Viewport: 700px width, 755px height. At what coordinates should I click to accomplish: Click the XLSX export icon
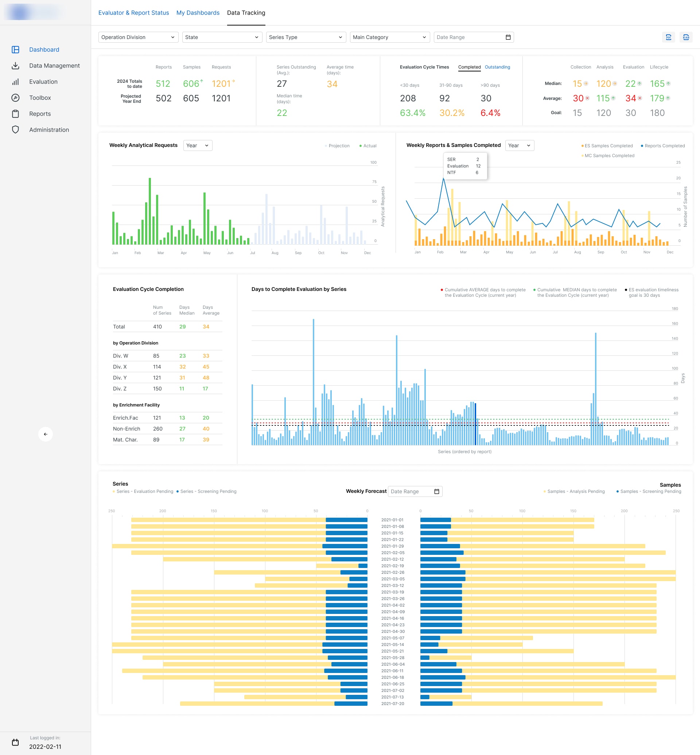(686, 37)
